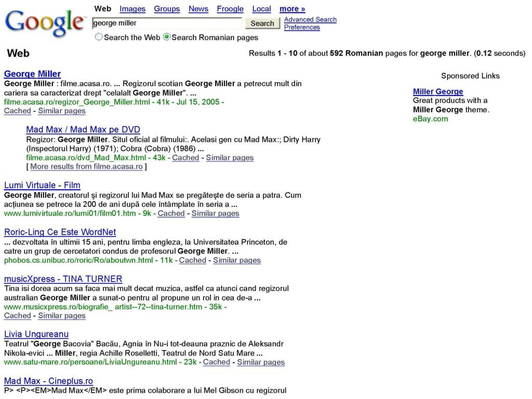The height and width of the screenshot is (399, 532).
Task: Open the Advanced Search link
Action: 310,19
